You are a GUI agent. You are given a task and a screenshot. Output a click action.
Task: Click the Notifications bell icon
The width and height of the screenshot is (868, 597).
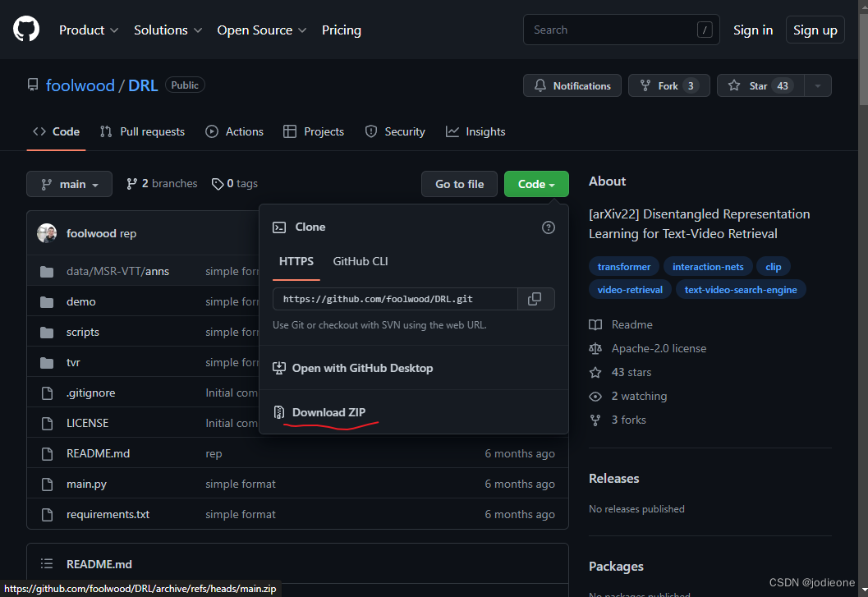(540, 85)
